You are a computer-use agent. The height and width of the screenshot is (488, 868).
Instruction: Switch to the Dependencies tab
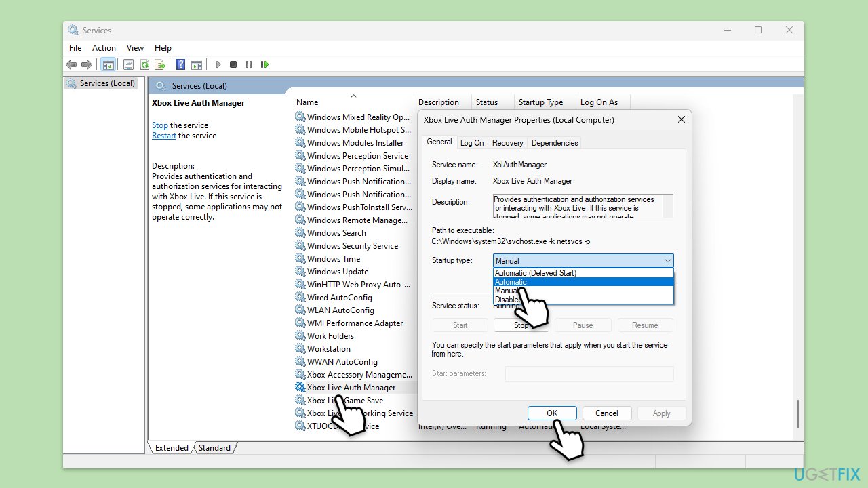554,143
